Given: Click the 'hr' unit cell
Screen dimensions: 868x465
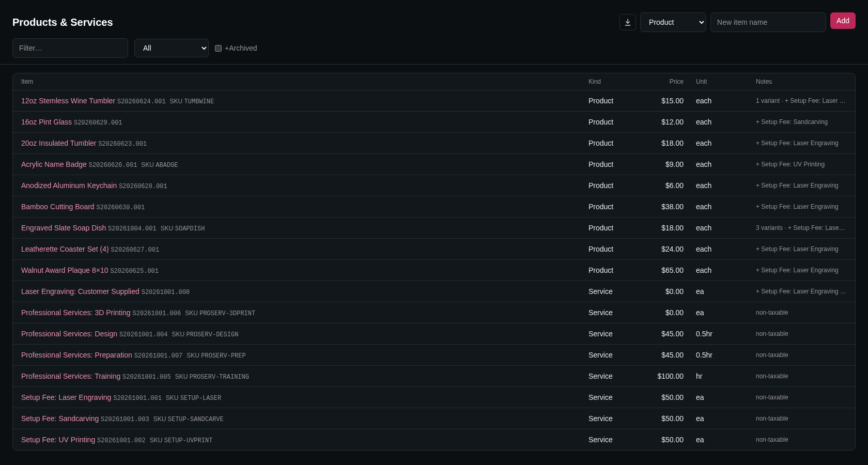Looking at the screenshot, I should 699,376.
